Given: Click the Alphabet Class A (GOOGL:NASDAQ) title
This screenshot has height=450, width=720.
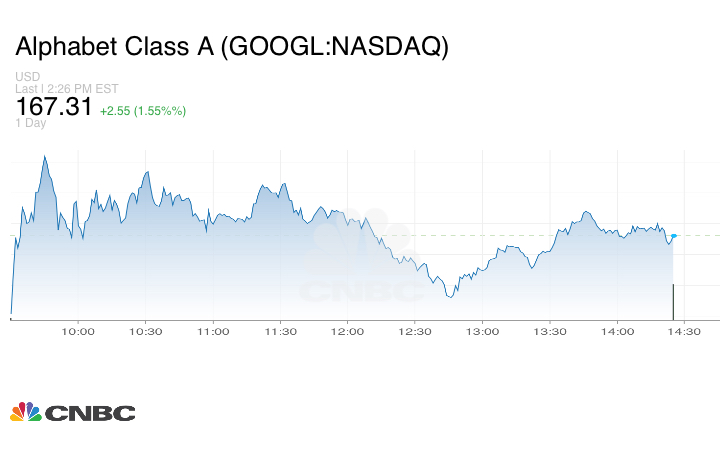Looking at the screenshot, I should point(231,47).
